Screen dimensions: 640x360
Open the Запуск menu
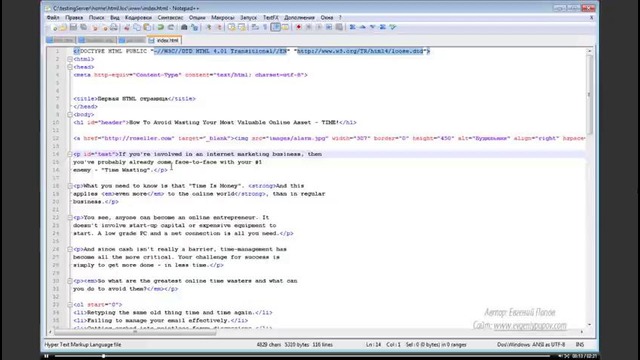248,18
